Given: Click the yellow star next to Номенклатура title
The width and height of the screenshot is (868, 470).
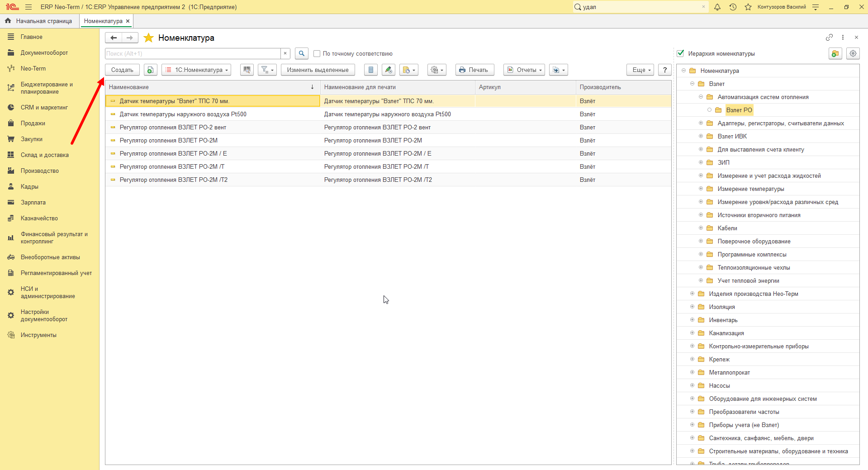Looking at the screenshot, I should [x=148, y=38].
